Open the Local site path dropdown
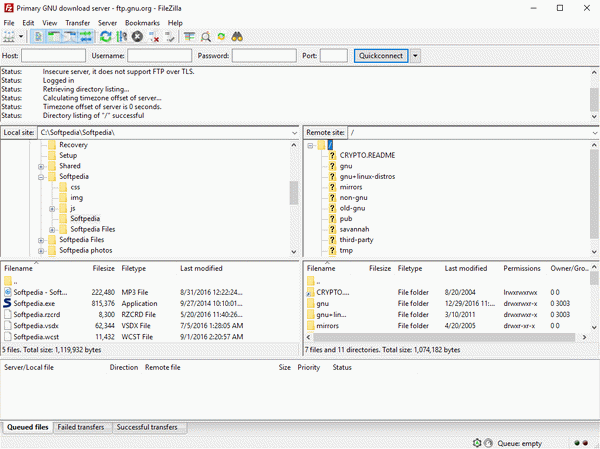 pos(294,132)
